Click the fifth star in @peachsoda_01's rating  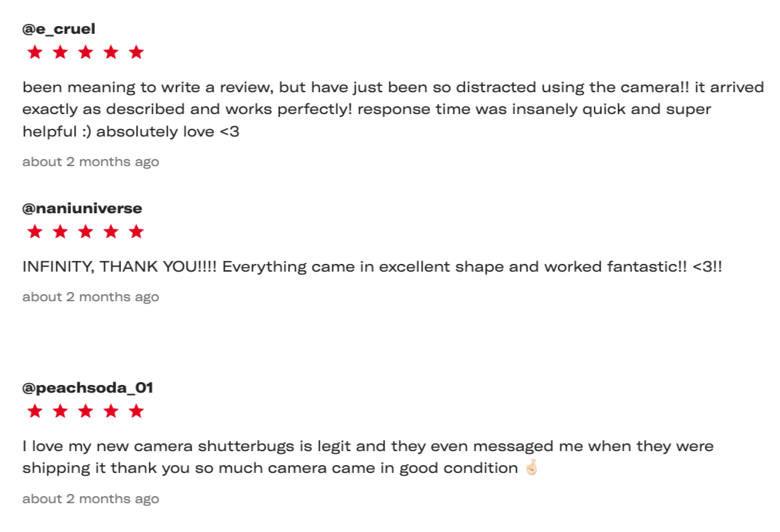[x=137, y=411]
